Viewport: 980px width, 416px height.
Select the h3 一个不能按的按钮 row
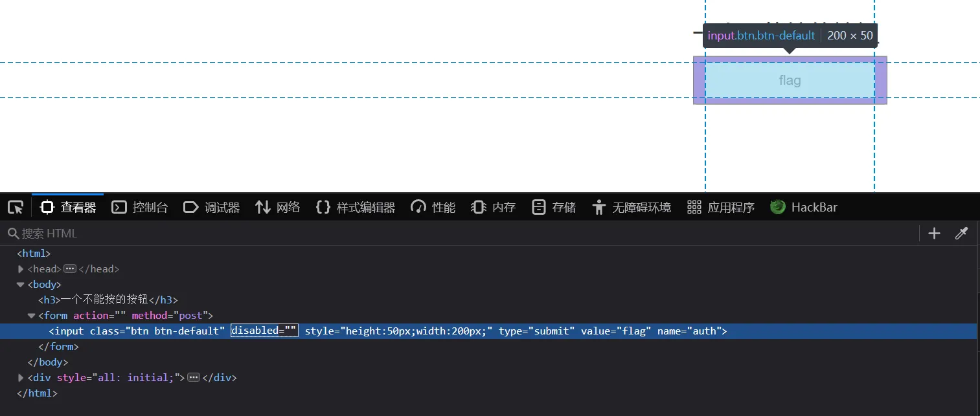coord(488,300)
